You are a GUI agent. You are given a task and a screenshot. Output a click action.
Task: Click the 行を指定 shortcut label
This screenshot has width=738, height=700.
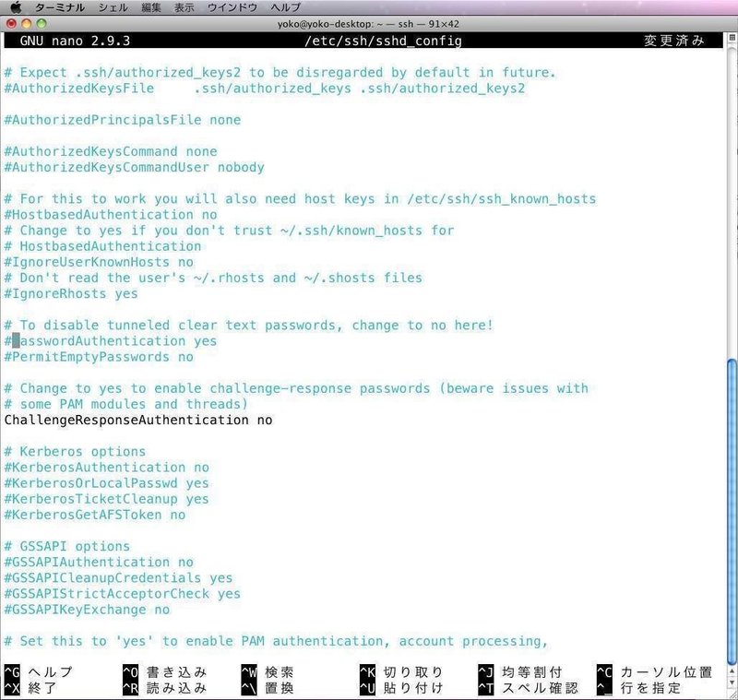click(x=638, y=688)
